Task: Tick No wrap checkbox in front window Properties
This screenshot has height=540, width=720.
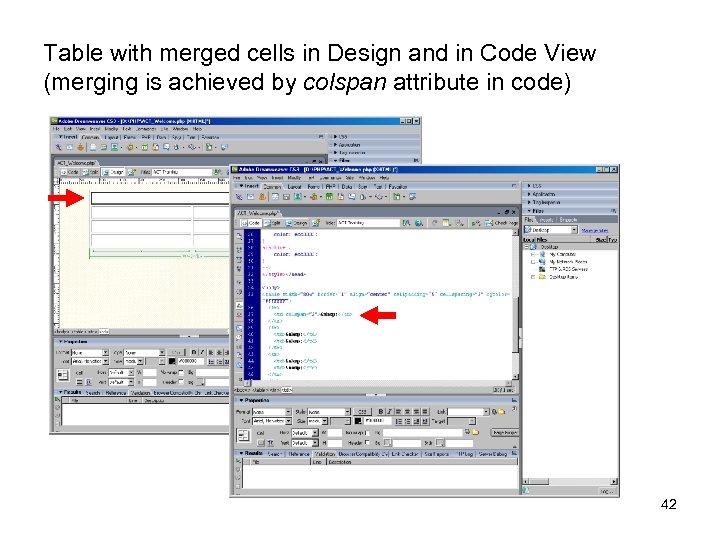Action: (366, 433)
